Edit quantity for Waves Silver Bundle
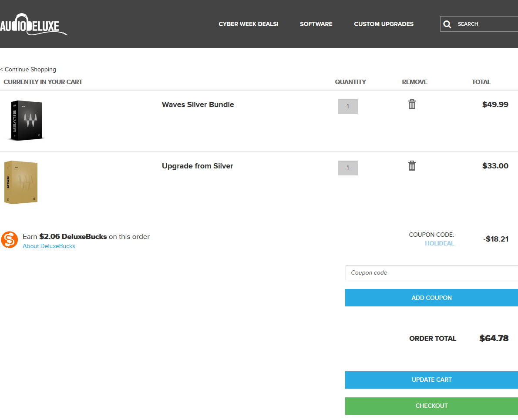 (347, 107)
